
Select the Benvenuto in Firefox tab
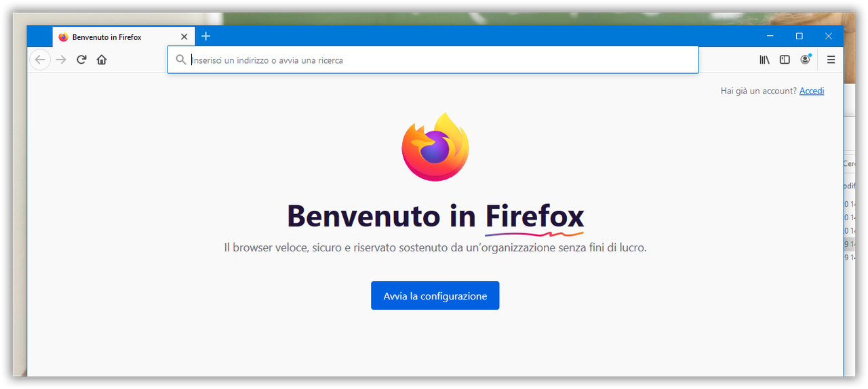(x=124, y=37)
